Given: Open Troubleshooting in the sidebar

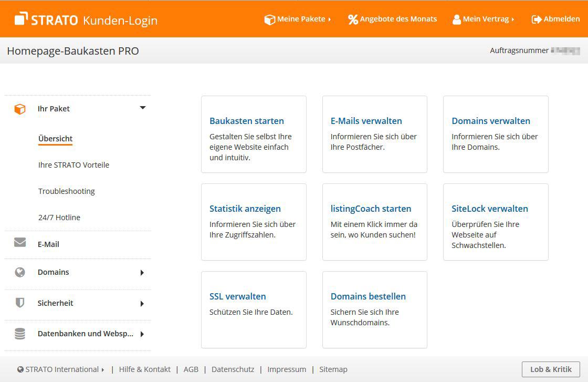Looking at the screenshot, I should 66,191.
